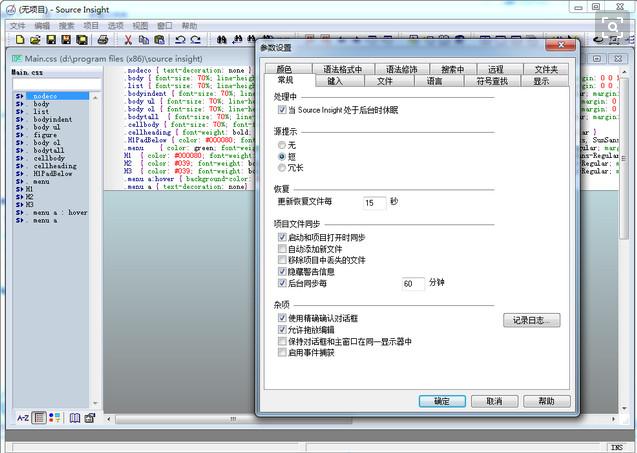Enable the 启用事件捕获 checkbox
637x453 pixels.
[283, 352]
